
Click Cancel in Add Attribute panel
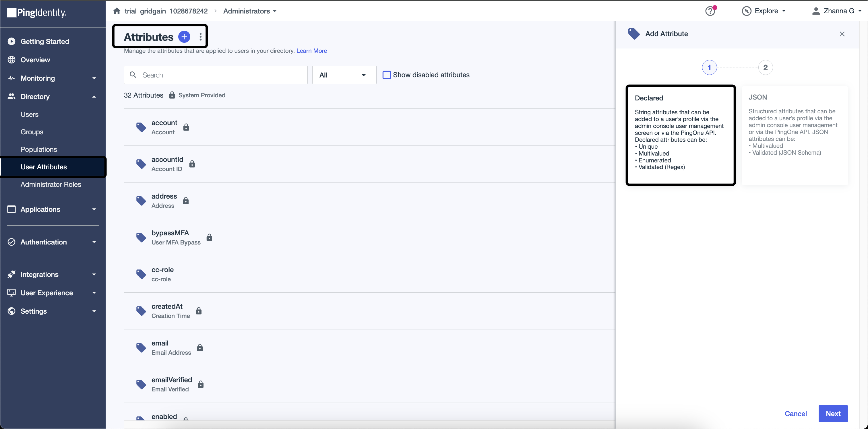tap(796, 414)
